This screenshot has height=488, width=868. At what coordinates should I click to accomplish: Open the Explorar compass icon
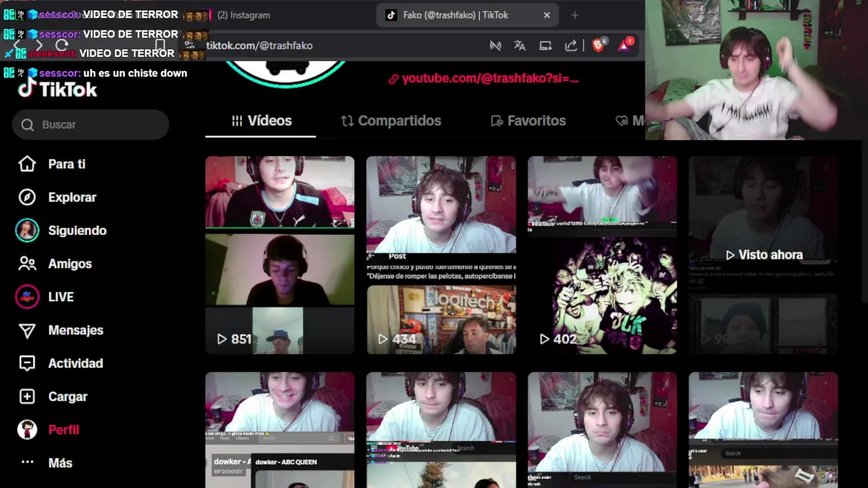27,197
